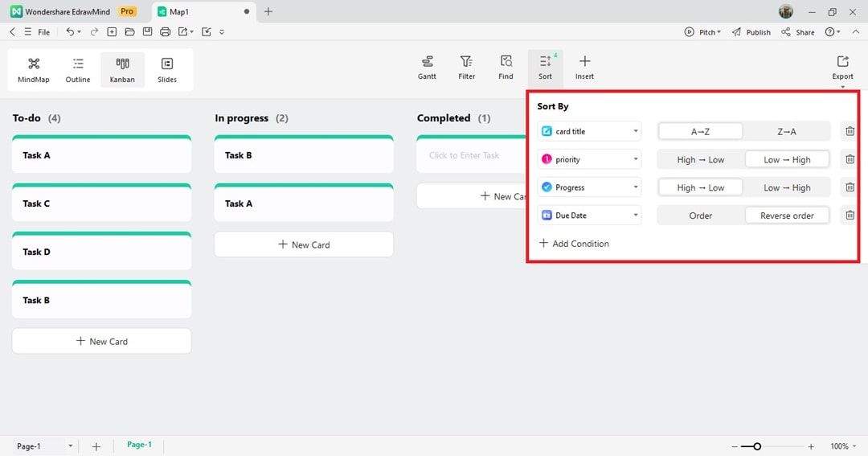Click Add Condition in Sort panel
This screenshot has height=456, width=868.
point(574,244)
